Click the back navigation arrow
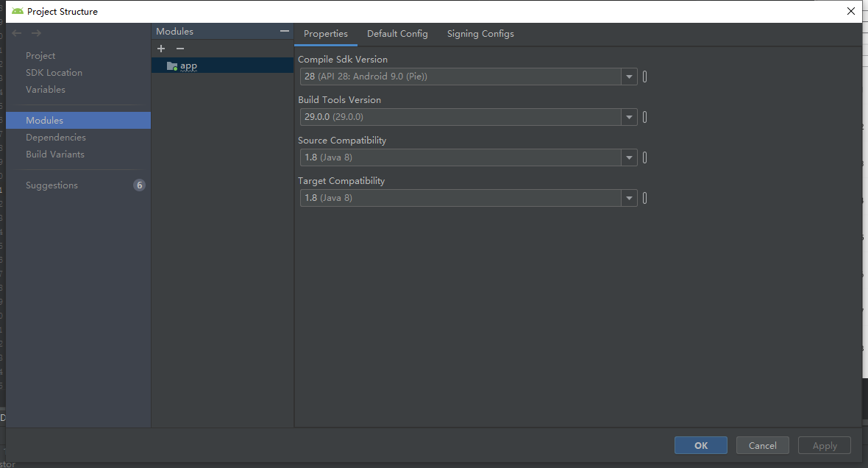 pos(17,33)
